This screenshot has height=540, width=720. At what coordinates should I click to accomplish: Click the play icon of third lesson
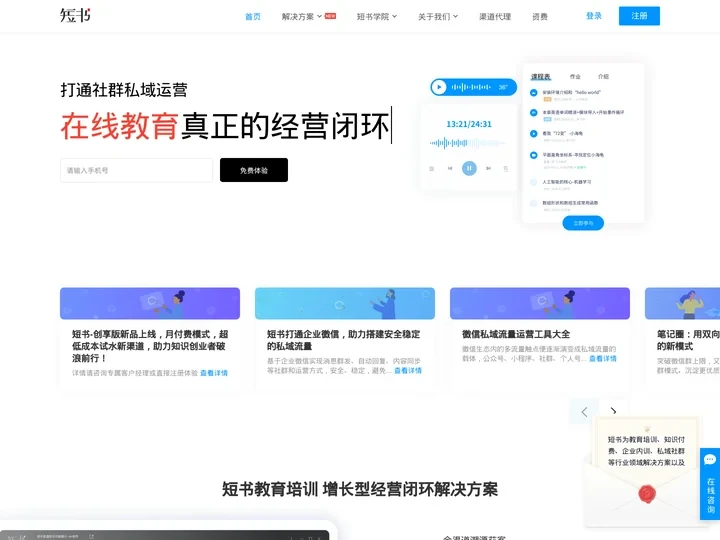(x=534, y=134)
